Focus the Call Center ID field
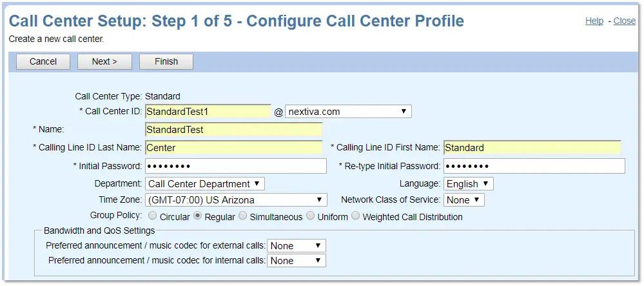The height and width of the screenshot is (286, 644). tap(208, 111)
